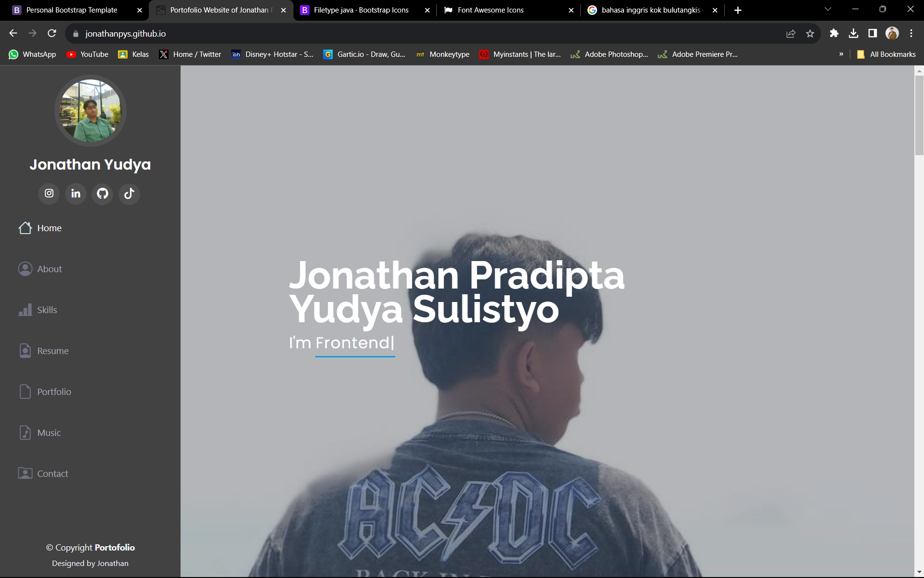924x578 pixels.
Task: Bookmark this page with star icon
Action: 810,33
